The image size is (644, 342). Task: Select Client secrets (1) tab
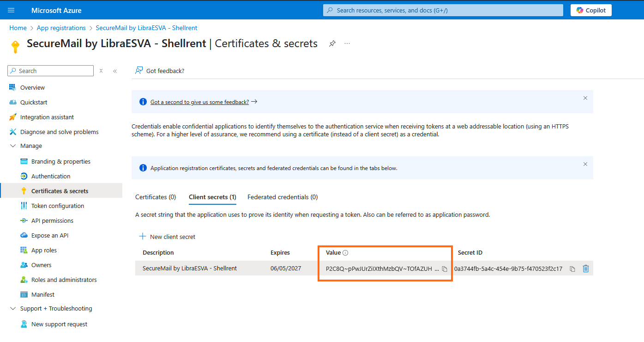tap(212, 197)
